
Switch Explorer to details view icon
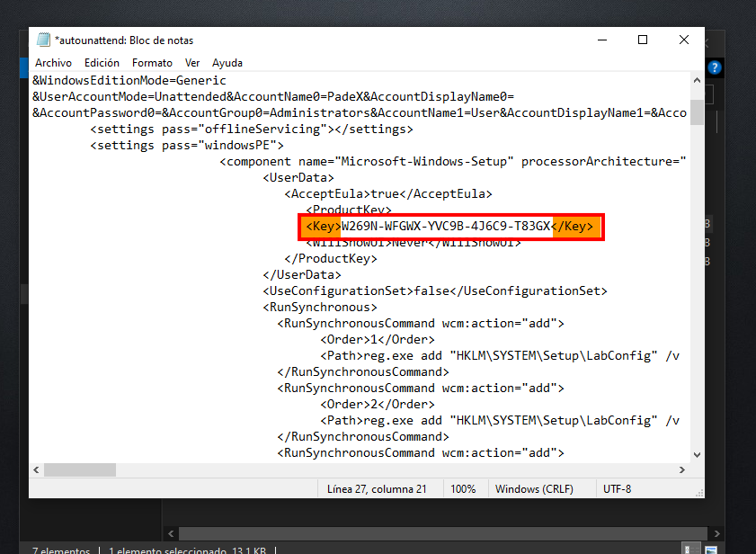click(x=689, y=549)
